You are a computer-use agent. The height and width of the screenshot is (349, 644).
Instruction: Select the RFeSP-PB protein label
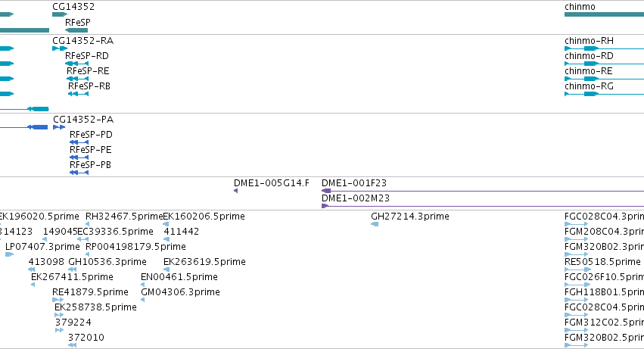(x=91, y=164)
